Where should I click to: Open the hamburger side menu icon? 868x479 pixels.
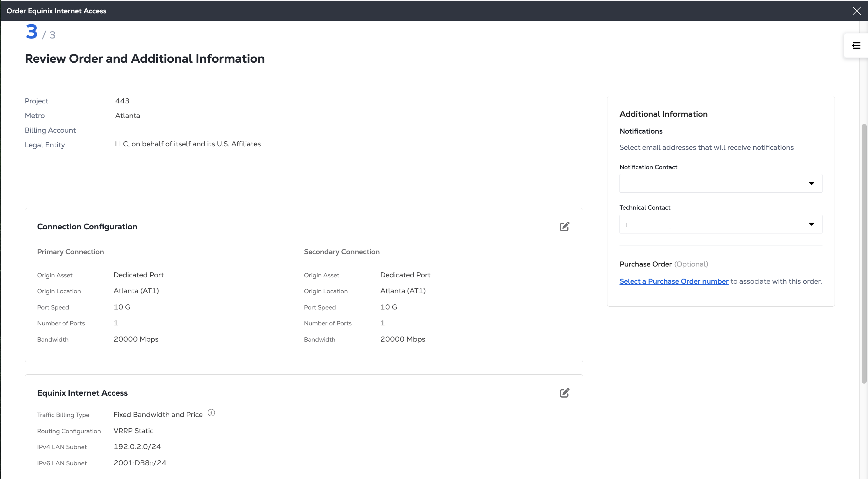pos(856,45)
